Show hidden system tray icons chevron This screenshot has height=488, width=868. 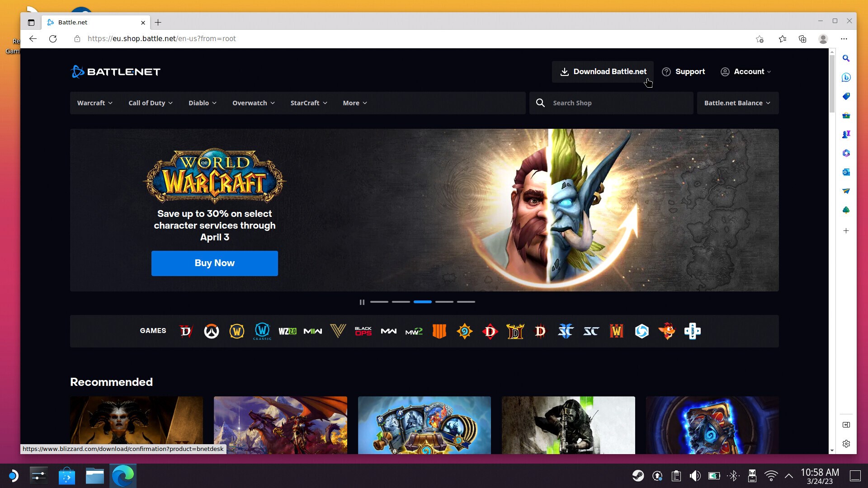(x=789, y=476)
